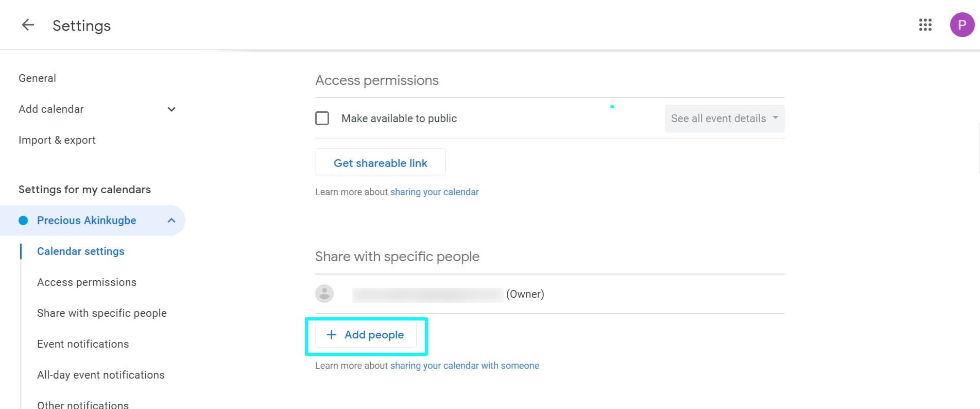The height and width of the screenshot is (409, 980).
Task: Open General settings
Action: (x=37, y=78)
